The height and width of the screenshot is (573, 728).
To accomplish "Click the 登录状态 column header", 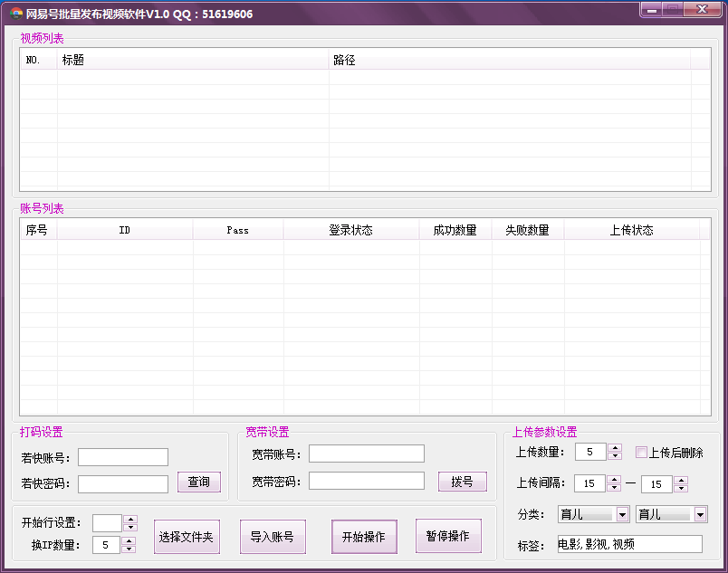I will tap(351, 230).
